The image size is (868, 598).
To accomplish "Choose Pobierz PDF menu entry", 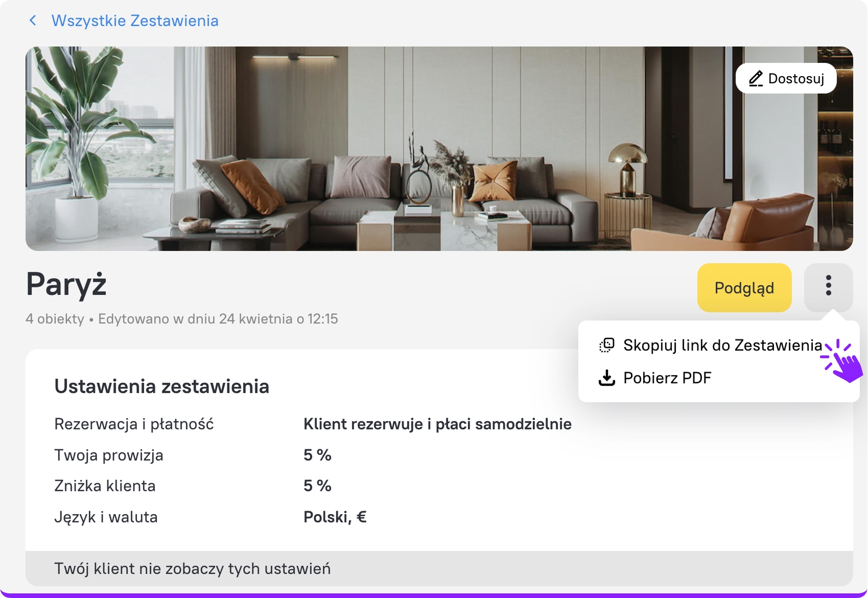I will point(667,378).
